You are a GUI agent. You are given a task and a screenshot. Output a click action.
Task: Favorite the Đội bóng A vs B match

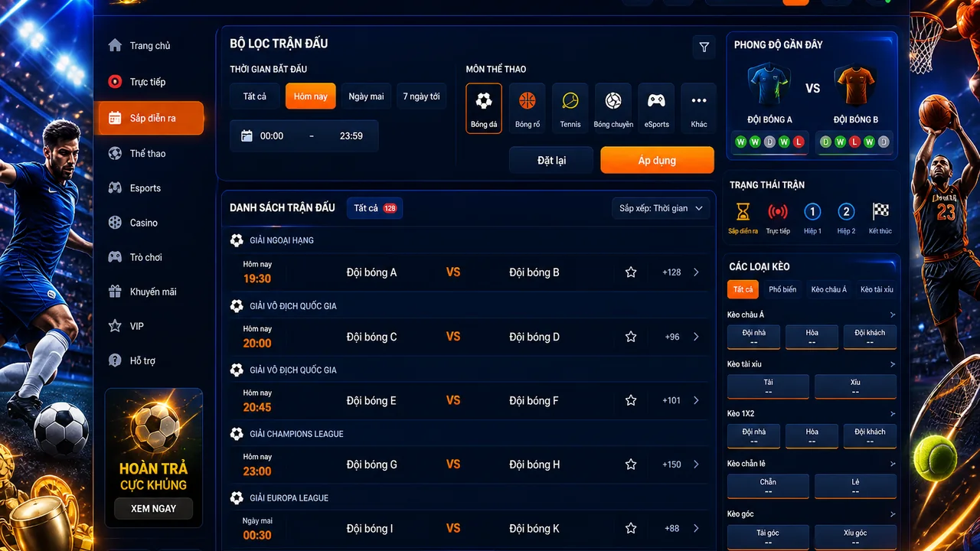[x=631, y=272]
